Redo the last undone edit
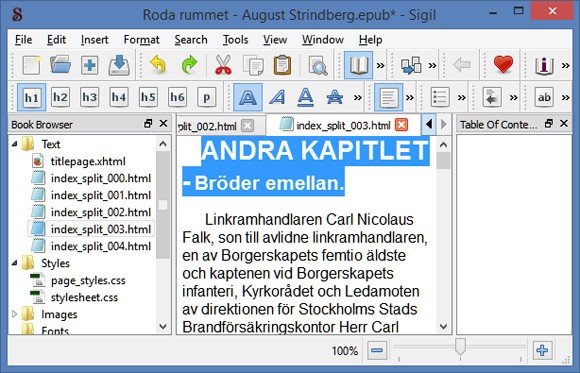 click(x=189, y=65)
